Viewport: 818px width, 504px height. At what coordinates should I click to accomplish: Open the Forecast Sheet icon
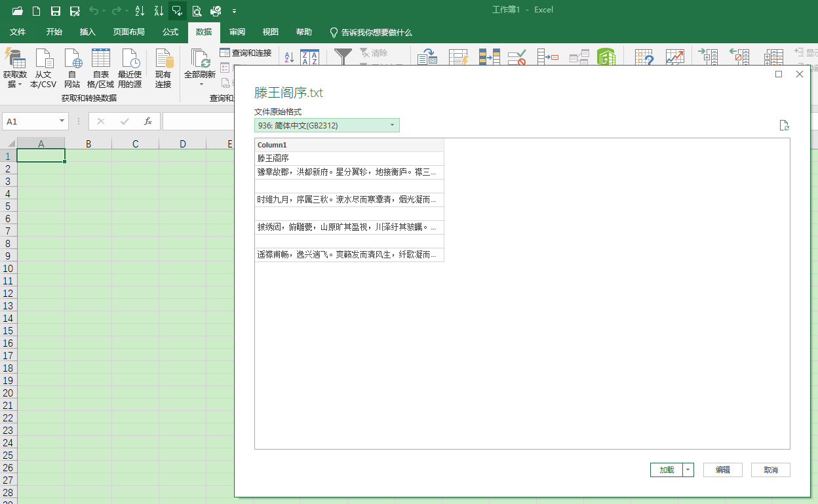675,57
